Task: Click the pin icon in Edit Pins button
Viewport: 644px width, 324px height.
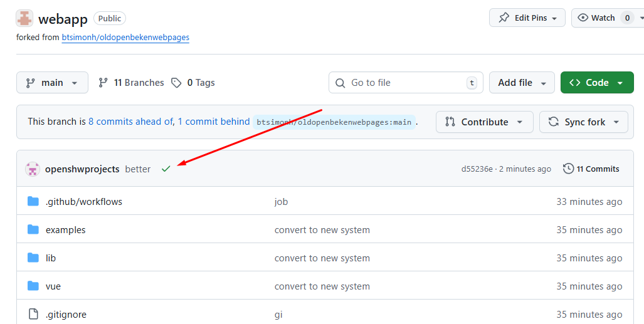Action: coord(504,18)
